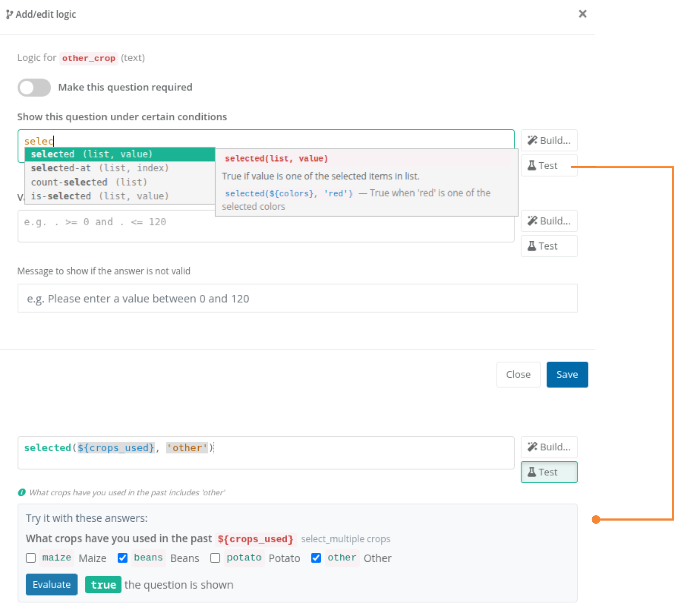
Task: Open Build beside the crops_used expression
Action: click(x=549, y=447)
